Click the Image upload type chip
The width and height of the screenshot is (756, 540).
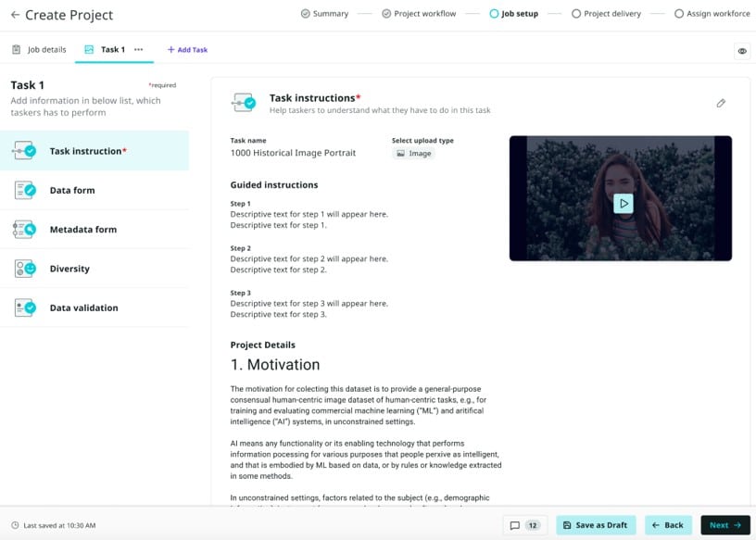tap(414, 154)
